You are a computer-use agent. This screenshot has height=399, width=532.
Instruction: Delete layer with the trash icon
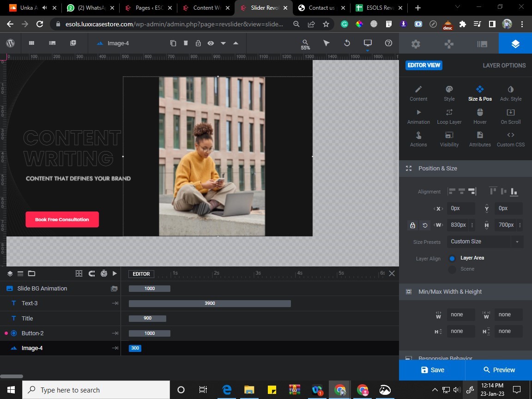186,43
